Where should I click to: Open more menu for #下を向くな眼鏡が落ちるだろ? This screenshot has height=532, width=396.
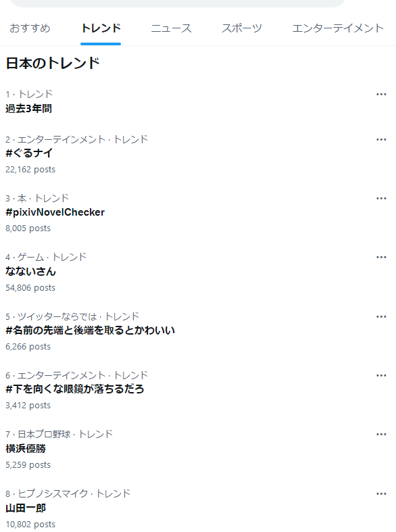[381, 375]
